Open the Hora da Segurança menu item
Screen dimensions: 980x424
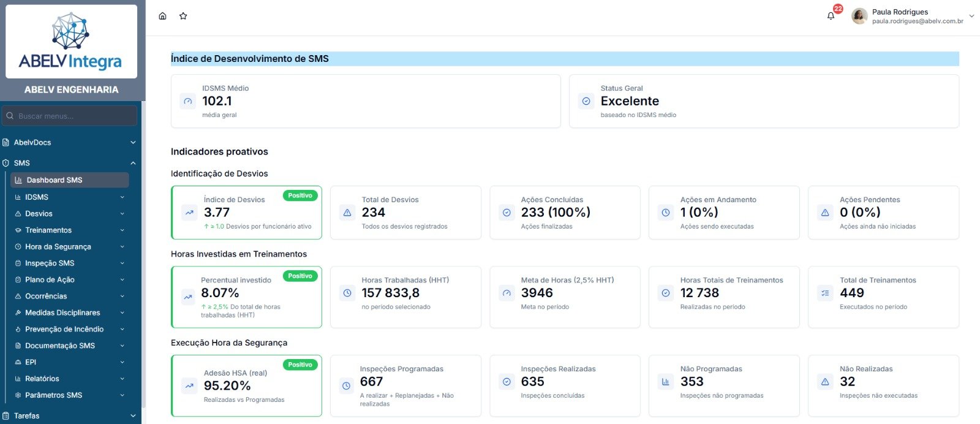(58, 247)
